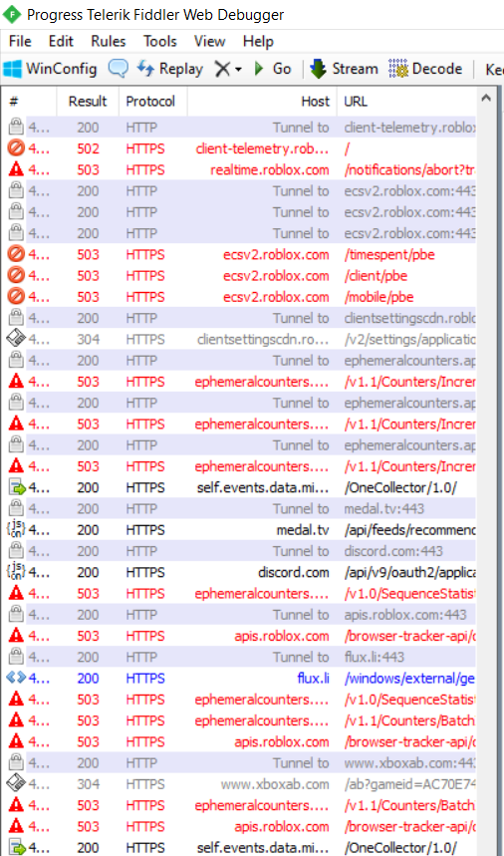The height and width of the screenshot is (856, 504).
Task: Select the 502 result cell
Action: click(x=88, y=148)
